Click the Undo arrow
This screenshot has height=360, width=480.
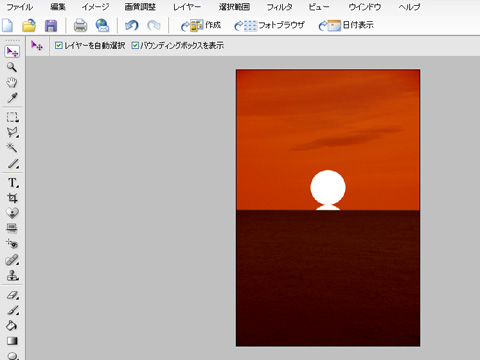[131, 25]
